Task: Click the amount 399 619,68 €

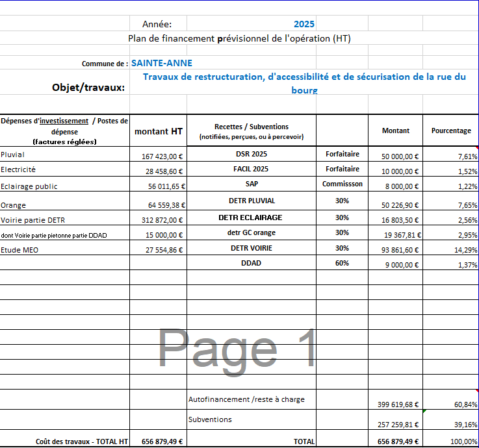Action: (x=398, y=404)
